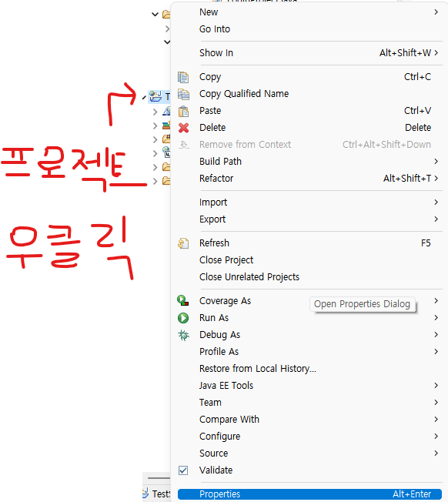Click the green Run As play icon

183,318
